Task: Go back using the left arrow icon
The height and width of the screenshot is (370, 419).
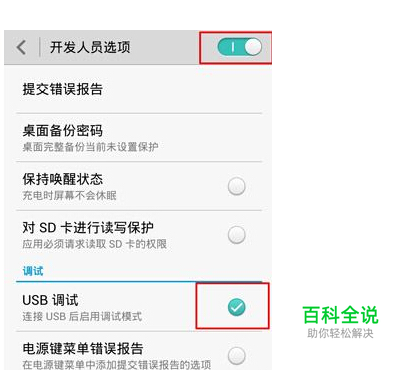Action: pos(21,47)
